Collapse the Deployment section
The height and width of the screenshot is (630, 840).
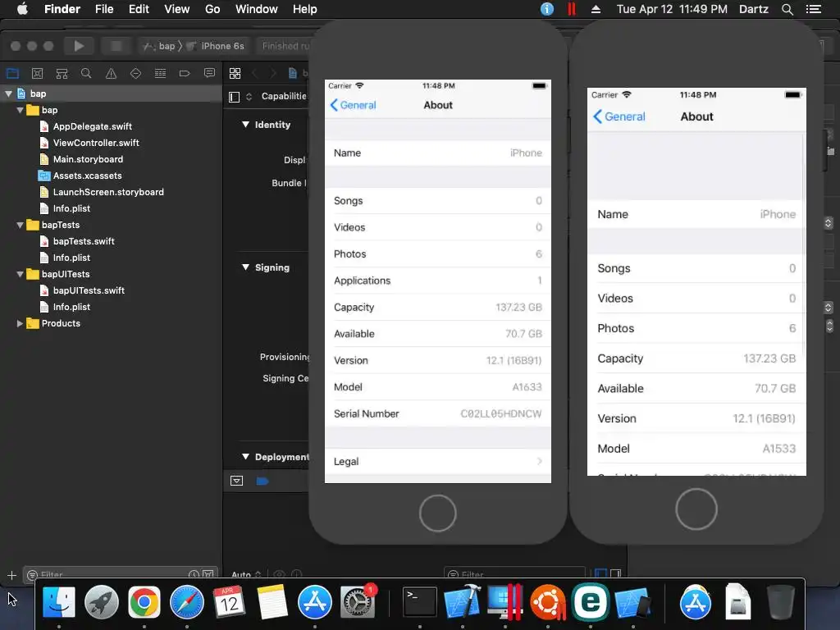245,457
